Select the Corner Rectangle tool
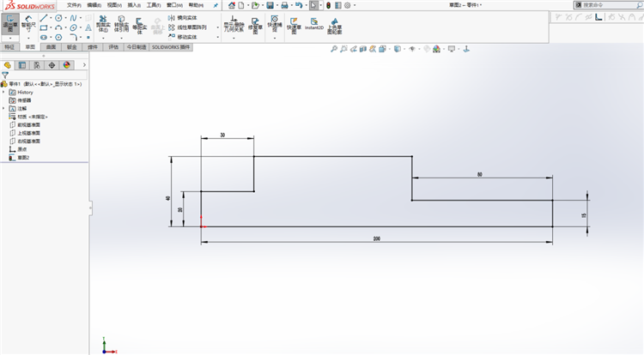The image size is (644, 355). (x=44, y=28)
